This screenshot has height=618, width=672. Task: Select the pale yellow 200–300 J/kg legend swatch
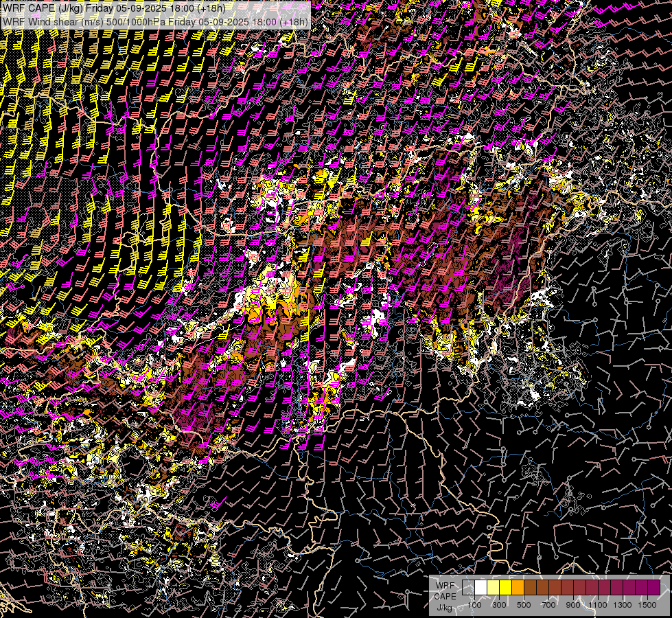click(x=494, y=587)
